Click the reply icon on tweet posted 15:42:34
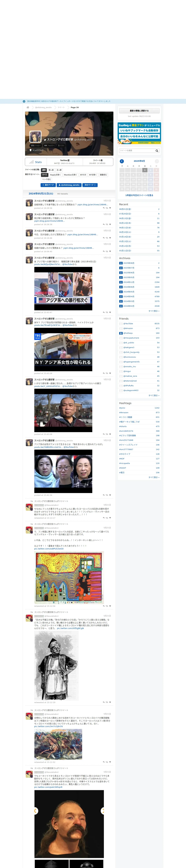The width and height of the screenshot is (186, 868). (104, 495)
